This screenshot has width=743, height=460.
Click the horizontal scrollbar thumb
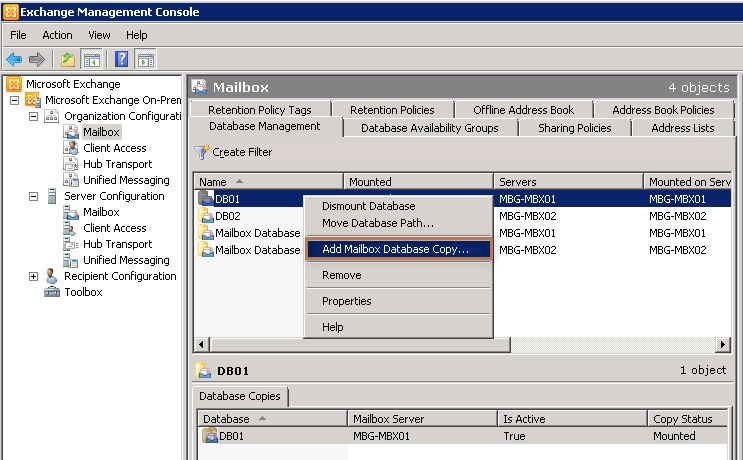click(x=360, y=344)
